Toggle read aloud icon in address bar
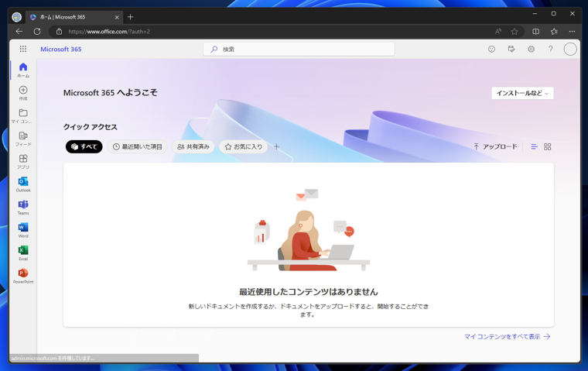The image size is (588, 371). click(498, 32)
